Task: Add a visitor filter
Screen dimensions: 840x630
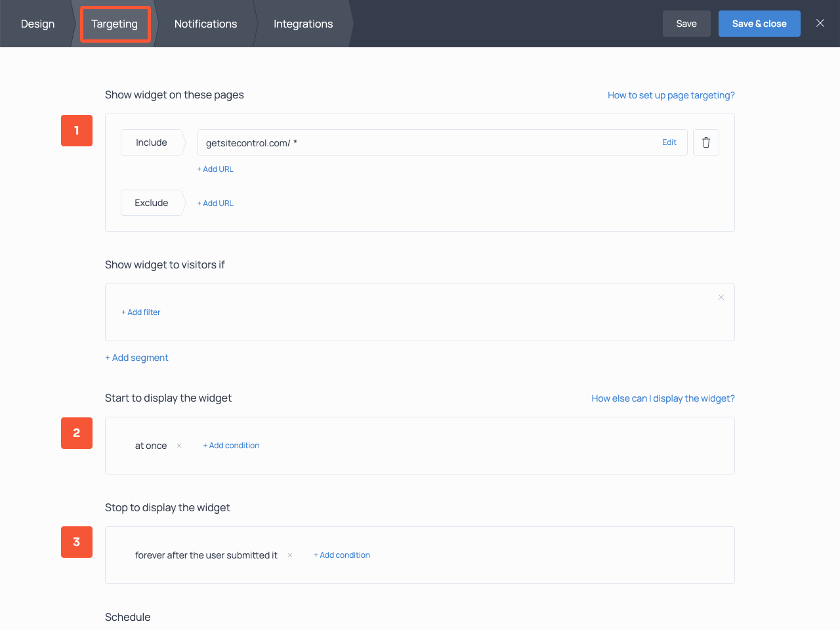Action: tap(141, 312)
